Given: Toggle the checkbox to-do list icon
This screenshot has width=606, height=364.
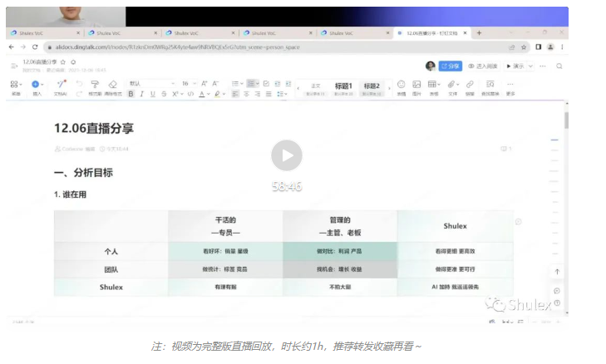Looking at the screenshot, I should click(266, 83).
